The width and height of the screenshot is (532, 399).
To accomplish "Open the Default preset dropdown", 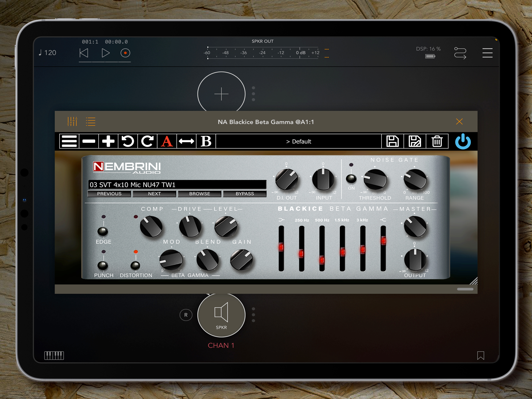I will click(x=299, y=141).
